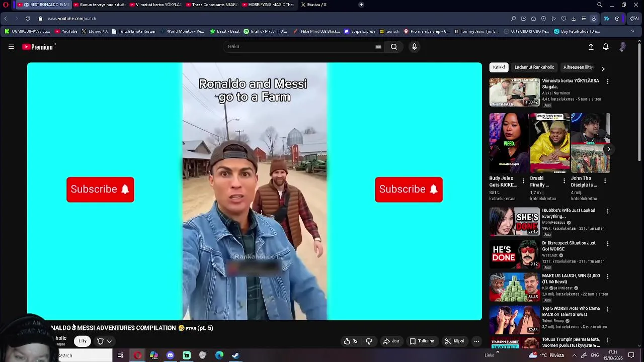Select the Ladannut Rankaholic filter chip
The width and height of the screenshot is (644, 362).
click(534, 67)
